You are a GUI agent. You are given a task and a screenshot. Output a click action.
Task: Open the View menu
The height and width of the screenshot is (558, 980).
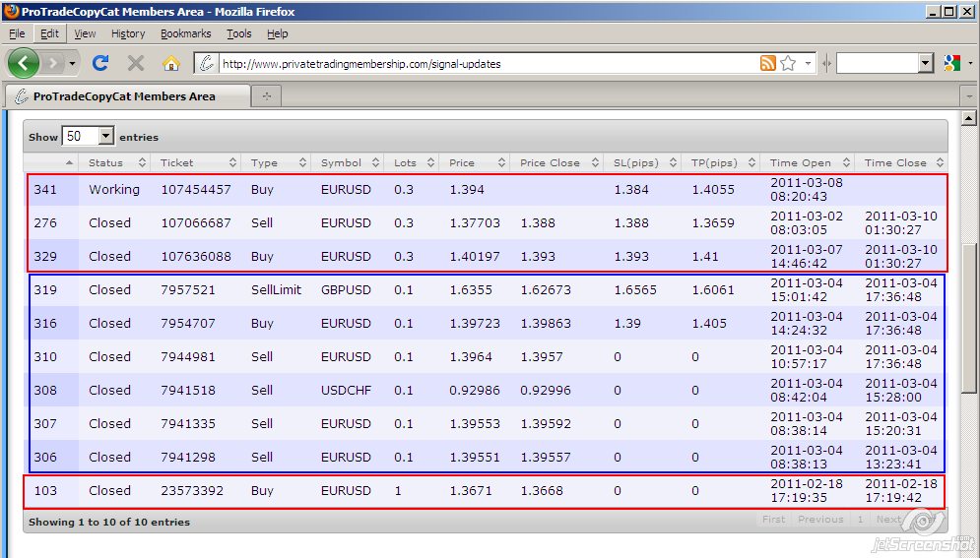click(x=85, y=33)
